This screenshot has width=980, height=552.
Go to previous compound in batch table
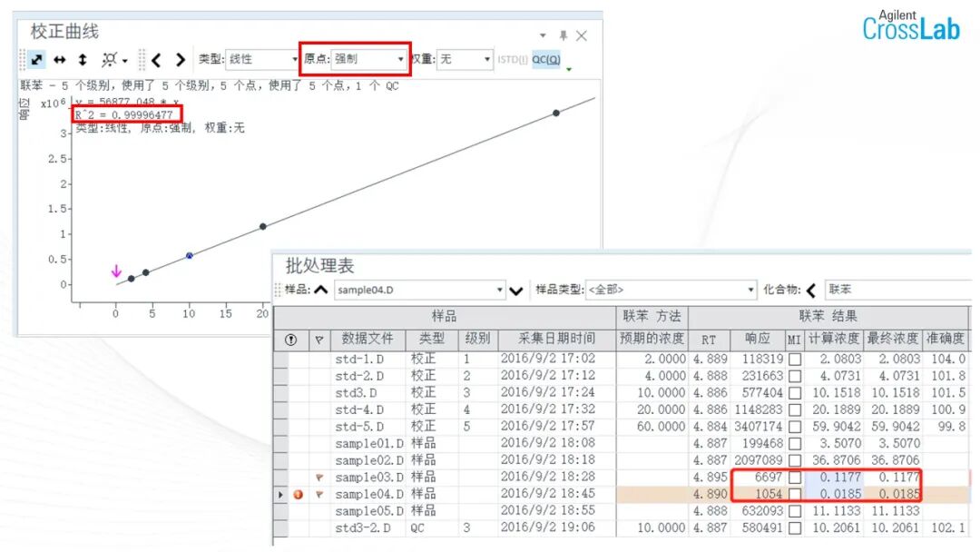click(811, 290)
